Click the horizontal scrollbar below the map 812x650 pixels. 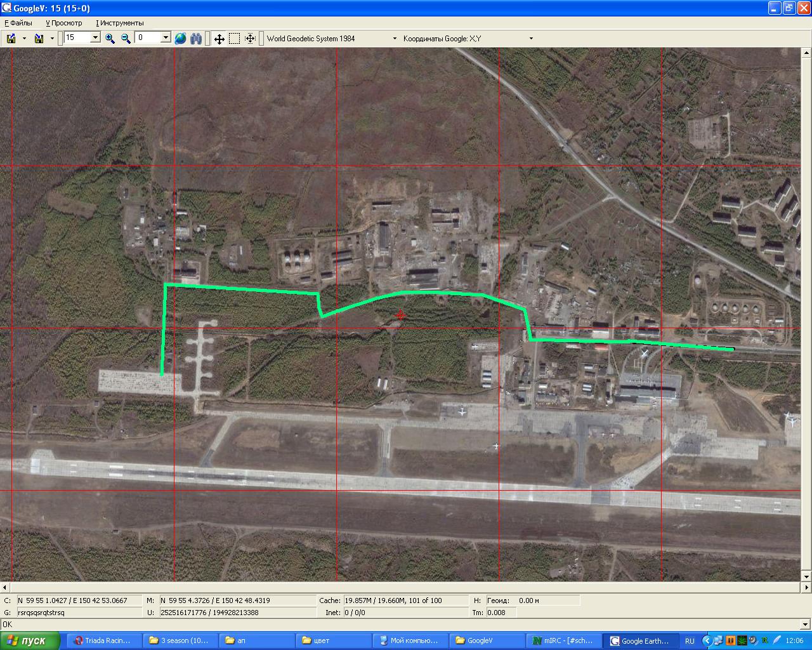(406, 587)
